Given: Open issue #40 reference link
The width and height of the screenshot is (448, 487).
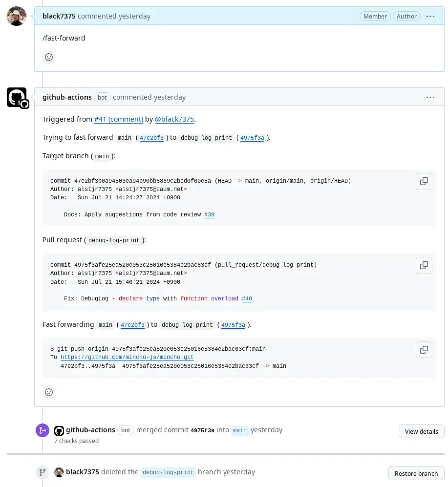Looking at the screenshot, I should pyautogui.click(x=247, y=299).
